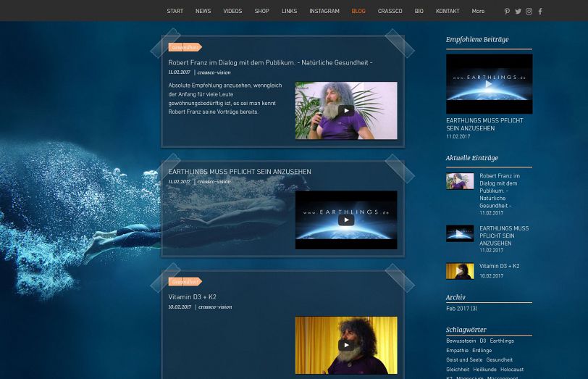Open the VIDEOS menu item
Screen dimensions: 588x379
coord(232,12)
